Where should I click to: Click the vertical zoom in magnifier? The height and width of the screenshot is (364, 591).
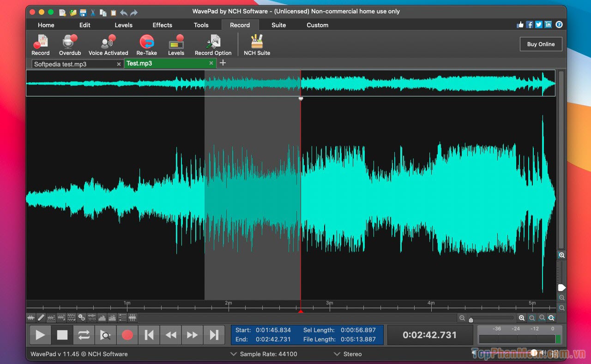[x=561, y=255]
